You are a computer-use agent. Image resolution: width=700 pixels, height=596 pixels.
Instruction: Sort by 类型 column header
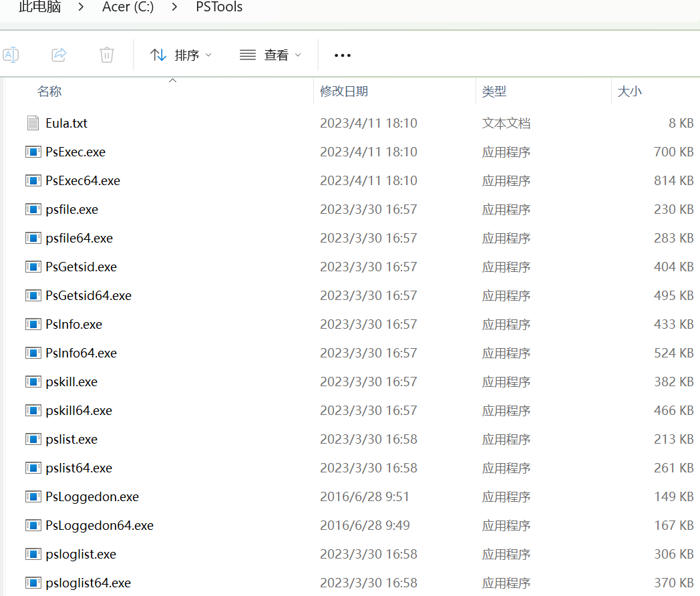[x=494, y=92]
